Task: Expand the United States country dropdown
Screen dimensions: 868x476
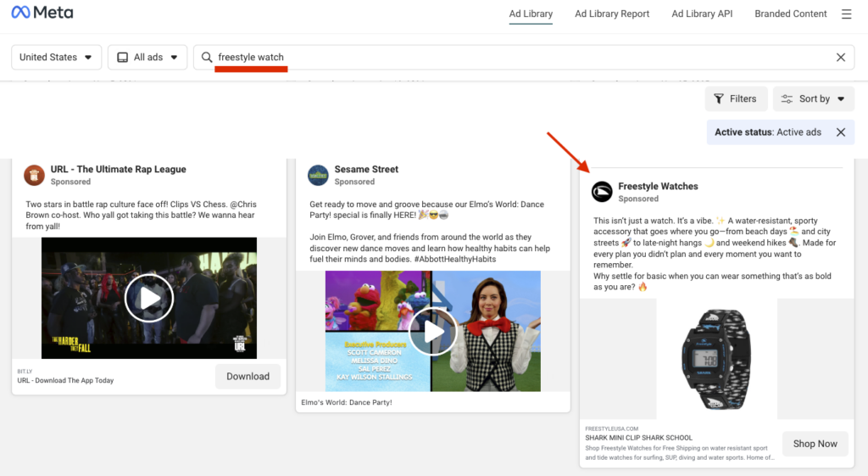Action: [56, 58]
